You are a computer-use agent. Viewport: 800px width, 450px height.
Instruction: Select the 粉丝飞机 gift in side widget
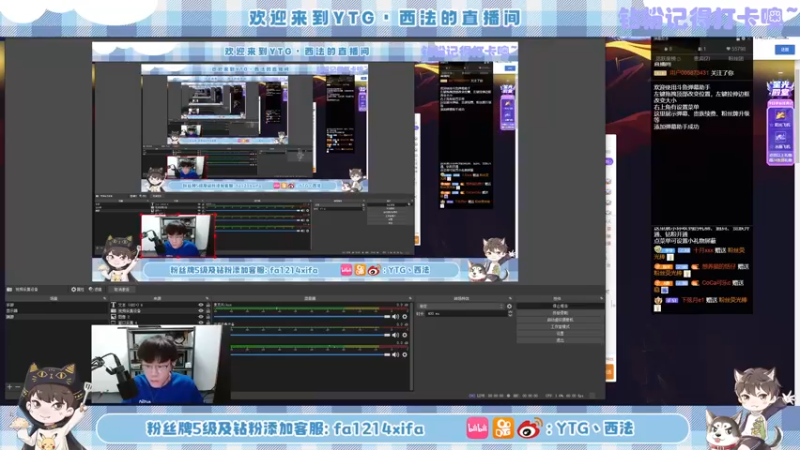780,118
